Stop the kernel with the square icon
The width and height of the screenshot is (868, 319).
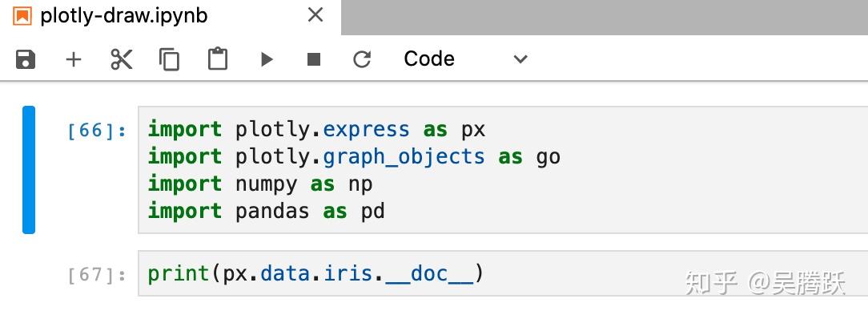pyautogui.click(x=314, y=59)
